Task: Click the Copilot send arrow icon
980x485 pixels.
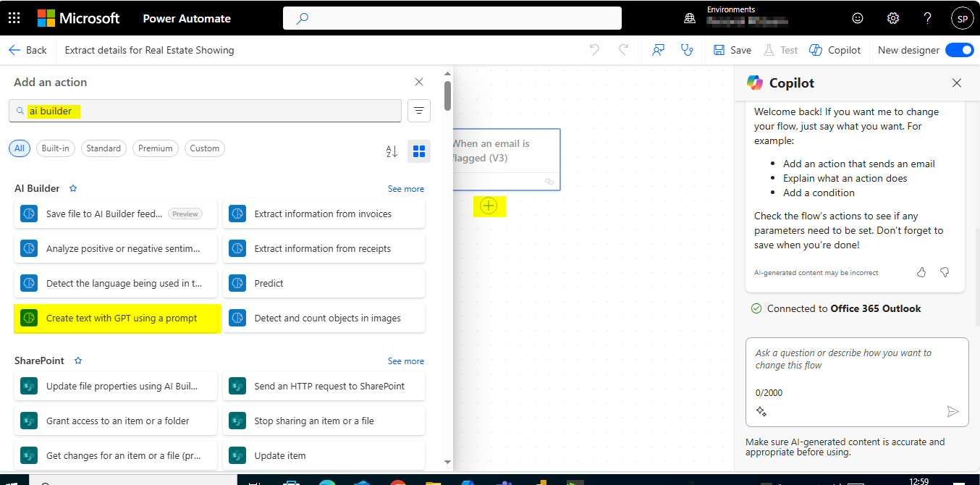Action: [x=952, y=412]
